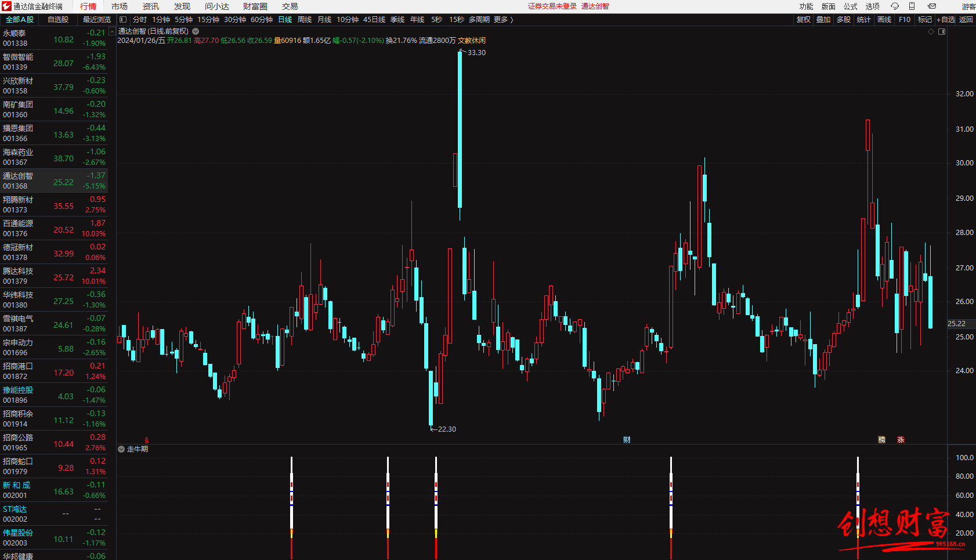
Task: Open the 选项 menu
Action: [873, 6]
